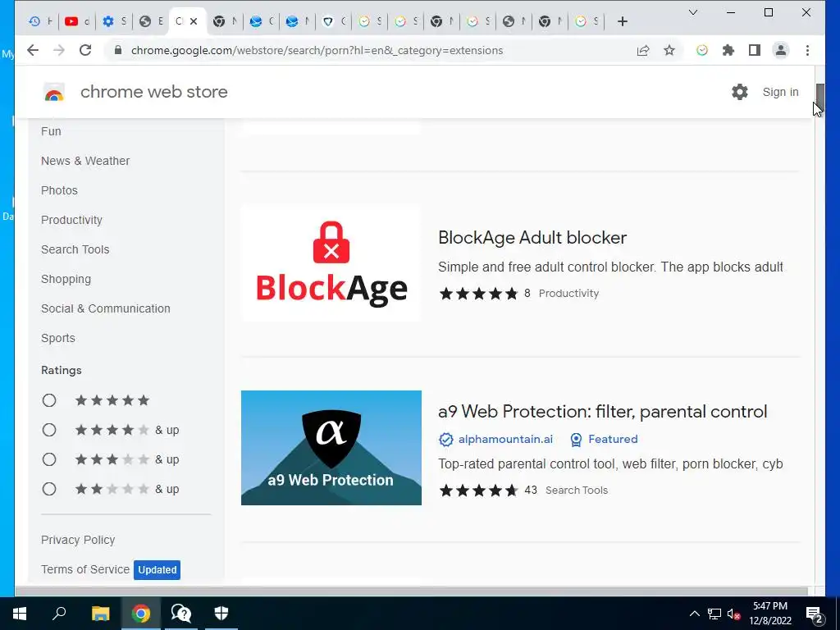
Task: Click the Chrome Web Store logo
Action: click(54, 92)
